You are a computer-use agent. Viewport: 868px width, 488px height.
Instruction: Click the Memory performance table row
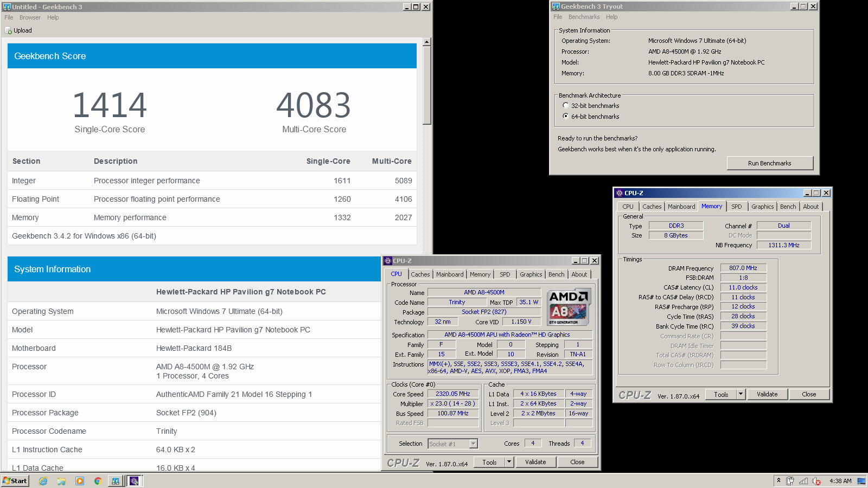(212, 217)
